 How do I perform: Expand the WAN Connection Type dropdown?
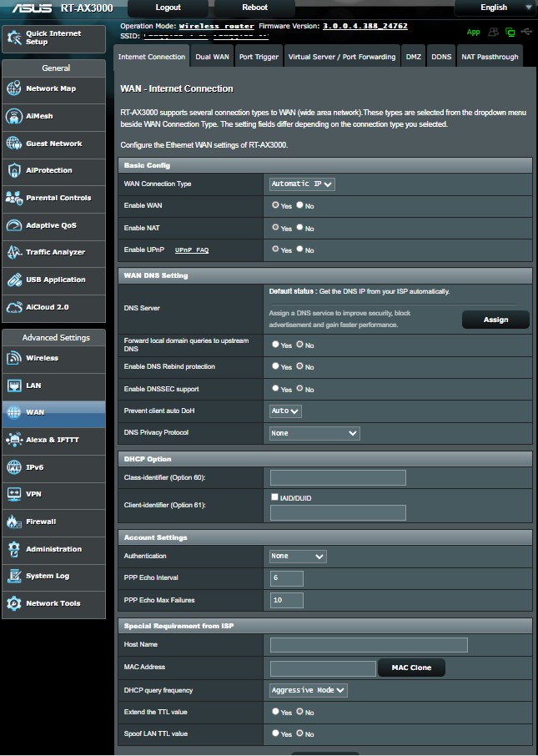(x=302, y=184)
